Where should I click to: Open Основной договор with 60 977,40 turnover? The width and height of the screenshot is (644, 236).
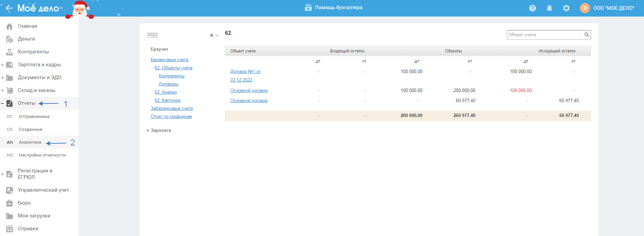coord(249,100)
